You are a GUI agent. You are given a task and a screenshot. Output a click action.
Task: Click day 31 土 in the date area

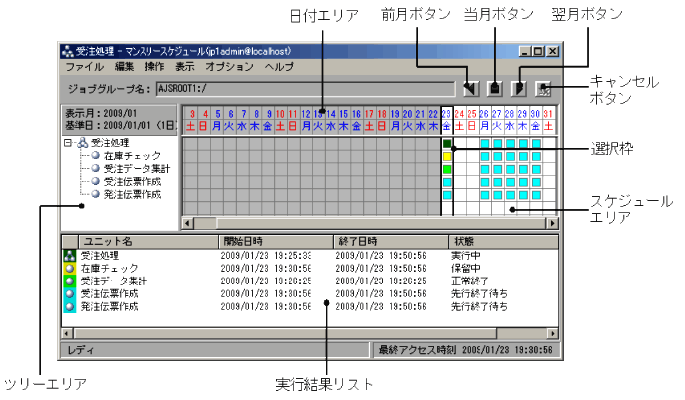[x=548, y=120]
